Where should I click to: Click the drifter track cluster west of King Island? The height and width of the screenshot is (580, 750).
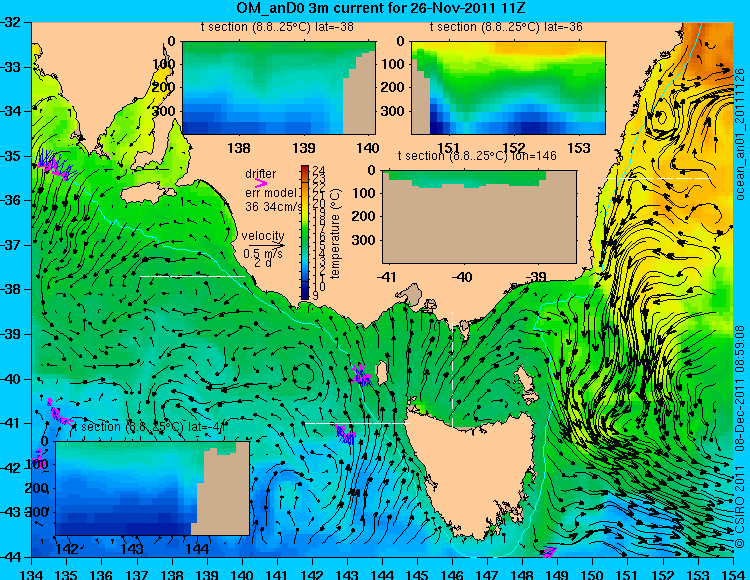[361, 374]
